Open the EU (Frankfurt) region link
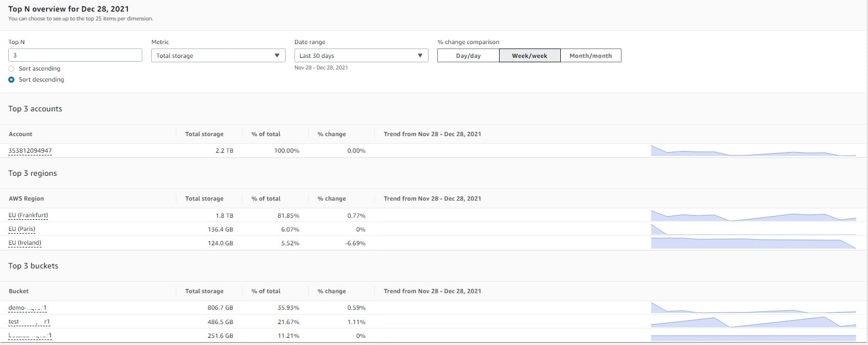Image resolution: width=868 pixels, height=345 pixels. (x=28, y=215)
